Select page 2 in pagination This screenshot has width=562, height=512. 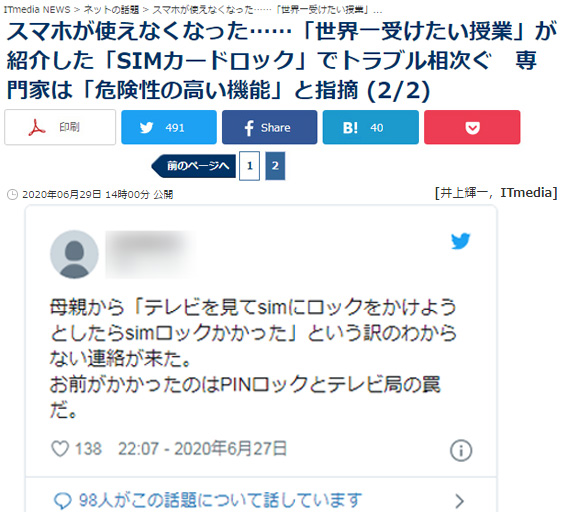(x=275, y=166)
